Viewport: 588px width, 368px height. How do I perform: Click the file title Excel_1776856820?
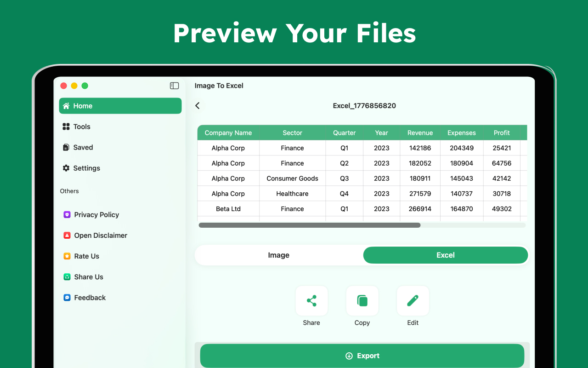point(364,106)
